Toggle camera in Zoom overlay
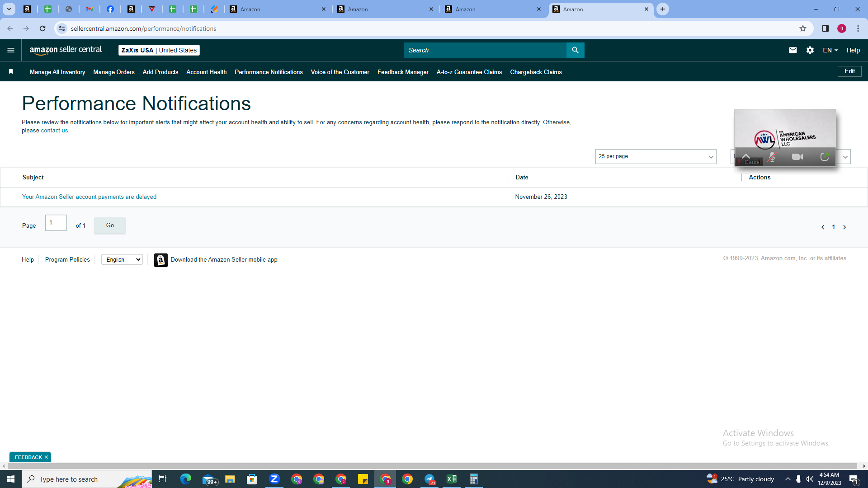Viewport: 868px width, 488px height. click(x=797, y=157)
